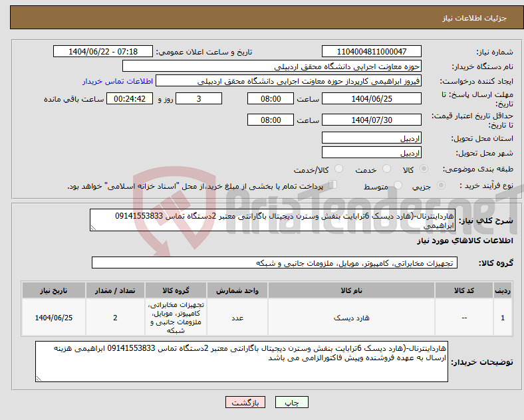Click the price validity date 1404/07/30 field
The height and width of the screenshot is (420, 524).
click(x=372, y=120)
